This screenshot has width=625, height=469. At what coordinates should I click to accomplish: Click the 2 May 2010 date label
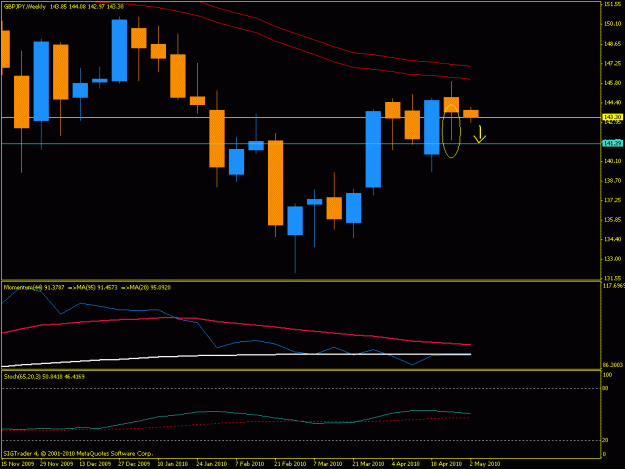pos(485,464)
